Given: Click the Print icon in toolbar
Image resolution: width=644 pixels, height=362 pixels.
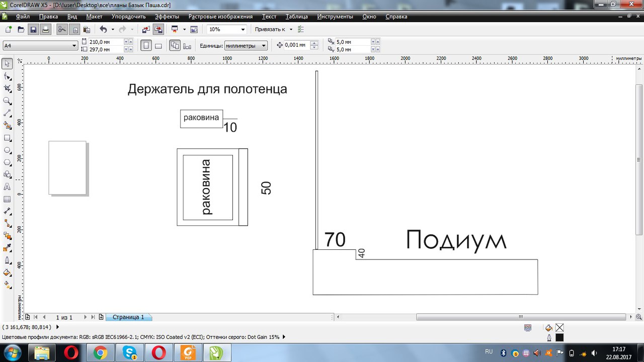Looking at the screenshot, I should 45,30.
